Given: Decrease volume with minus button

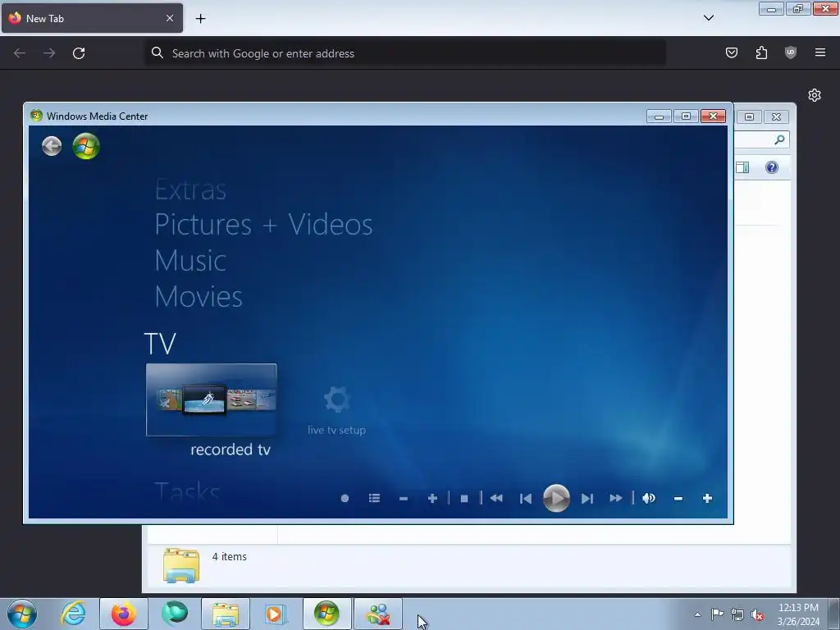Looking at the screenshot, I should (x=678, y=499).
